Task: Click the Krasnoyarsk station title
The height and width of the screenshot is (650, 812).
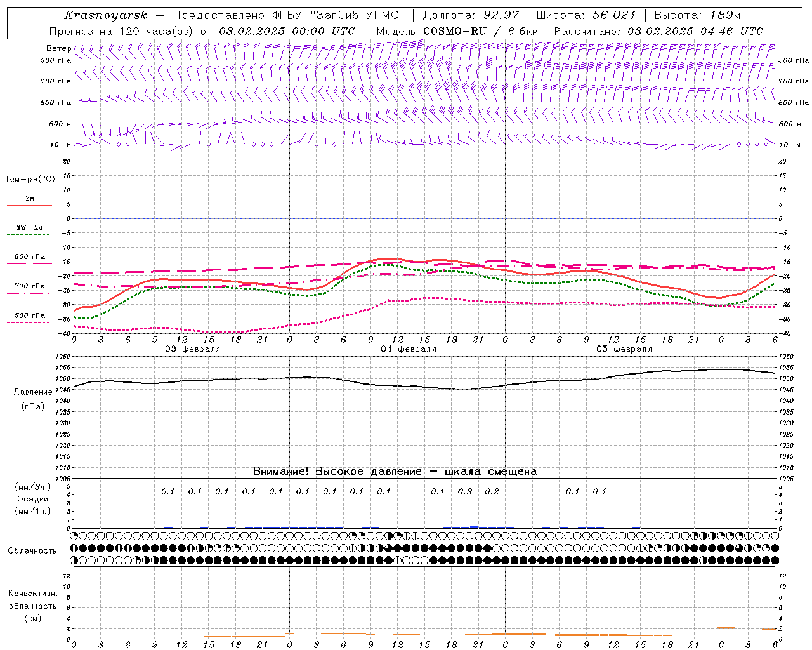Action: click(105, 15)
